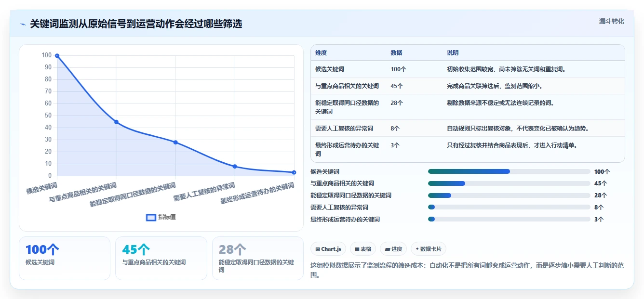
Task: Click the 最终形成运营待办的关键词 progress bar
Action: tap(509, 219)
